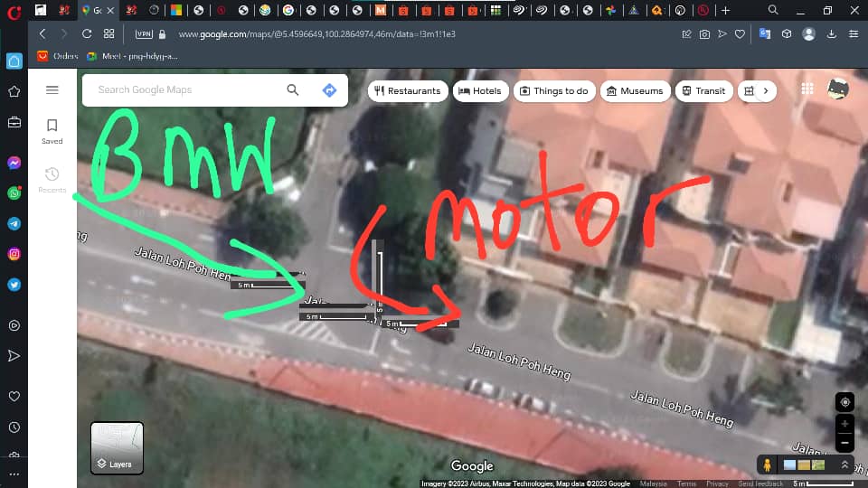
Task: Open the middle tan imagery thumbnail
Action: coord(805,465)
